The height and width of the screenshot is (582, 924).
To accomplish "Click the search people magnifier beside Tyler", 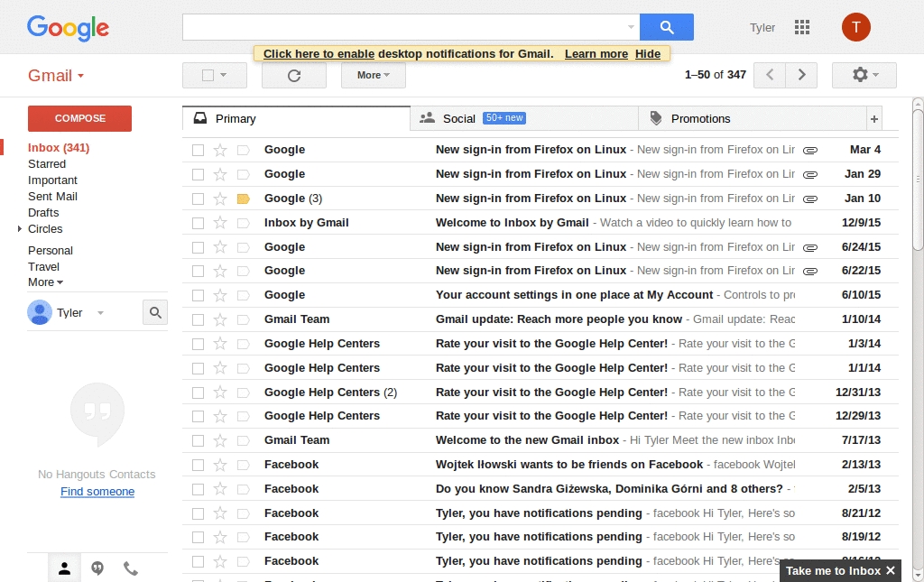I will (154, 311).
